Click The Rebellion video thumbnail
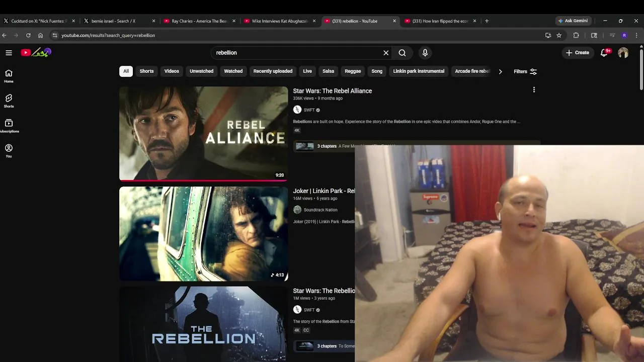This screenshot has height=362, width=644. 203,324
